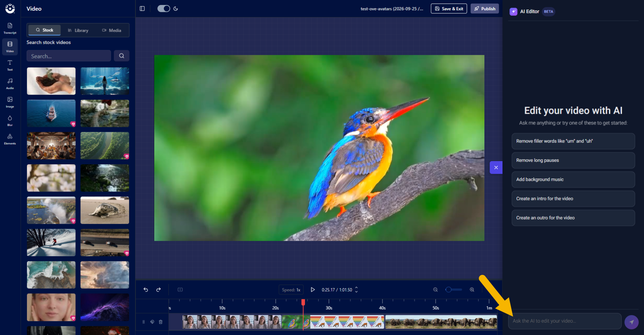
Task: Choose Remove long pauses suggestion
Action: point(573,160)
